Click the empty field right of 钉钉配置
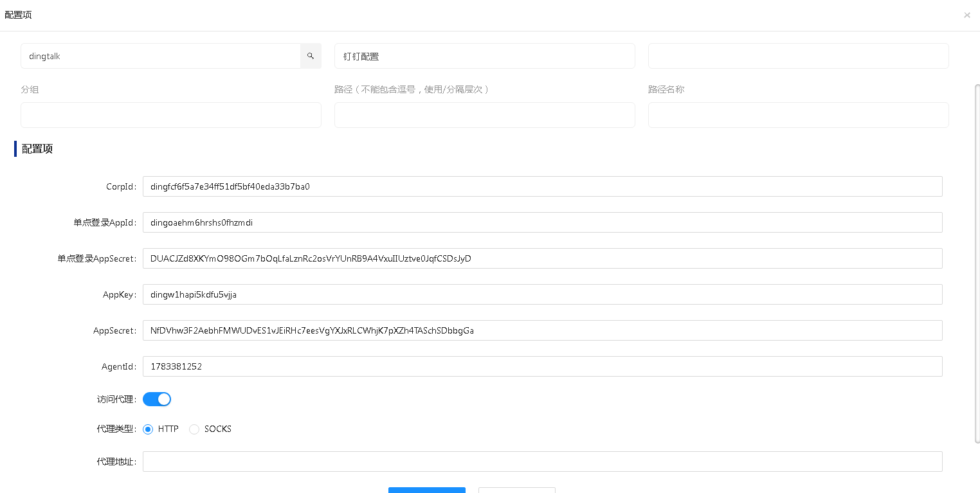 [799, 56]
